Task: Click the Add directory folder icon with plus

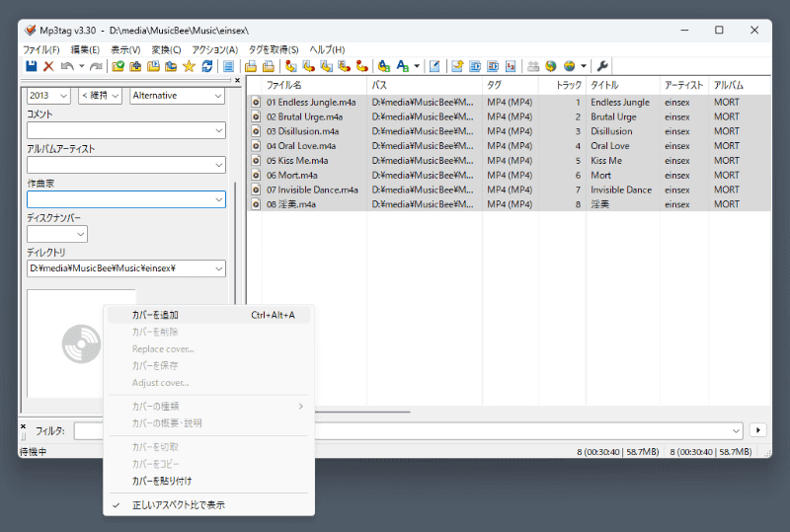Action: (x=135, y=66)
